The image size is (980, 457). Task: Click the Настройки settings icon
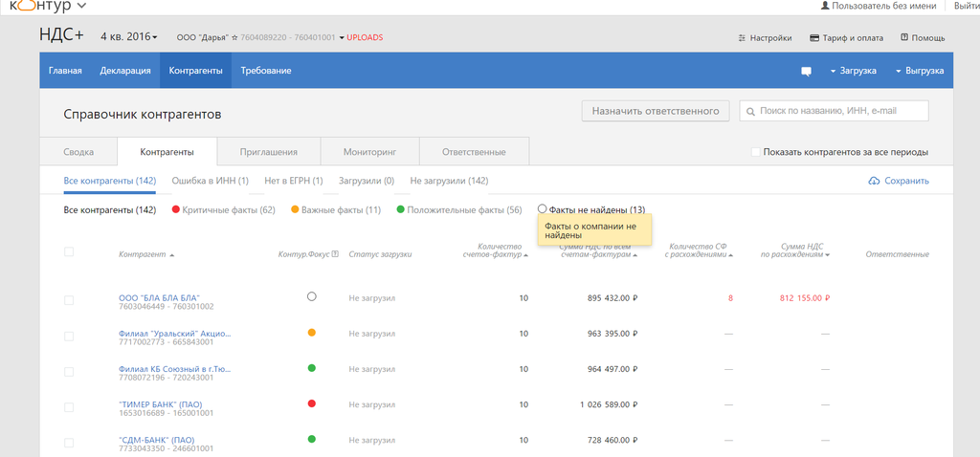pos(742,38)
